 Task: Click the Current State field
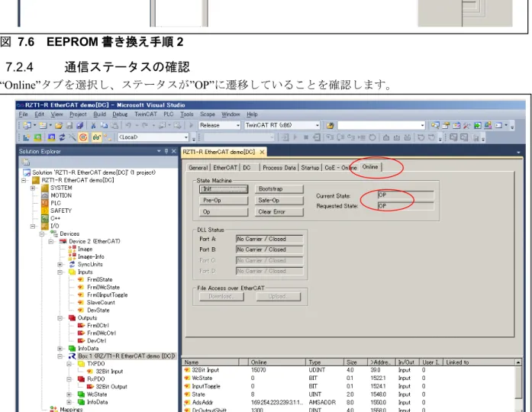coord(405,195)
